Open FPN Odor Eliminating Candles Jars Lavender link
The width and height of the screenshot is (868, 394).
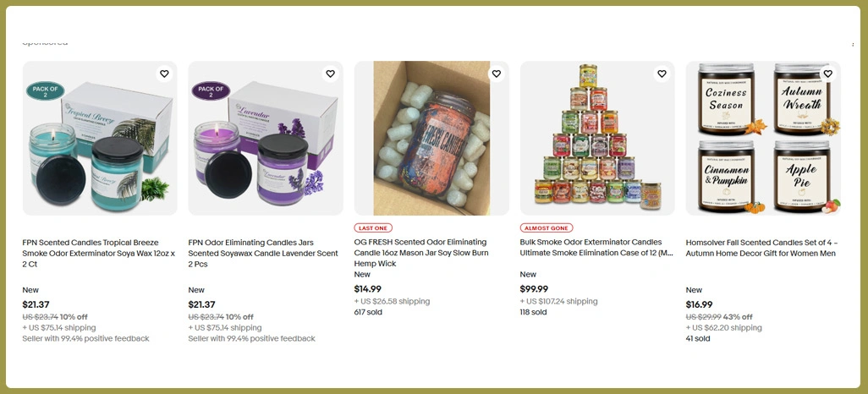263,254
